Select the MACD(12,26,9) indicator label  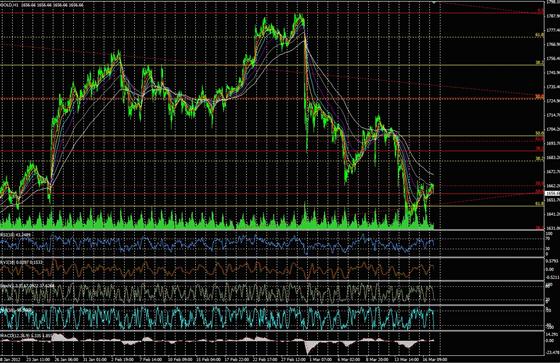pyautogui.click(x=26, y=335)
